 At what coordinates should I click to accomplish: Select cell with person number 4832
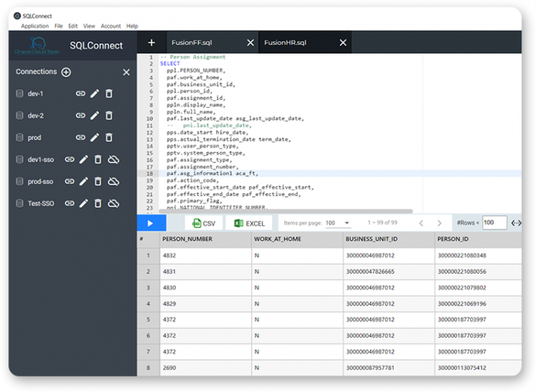pos(205,255)
